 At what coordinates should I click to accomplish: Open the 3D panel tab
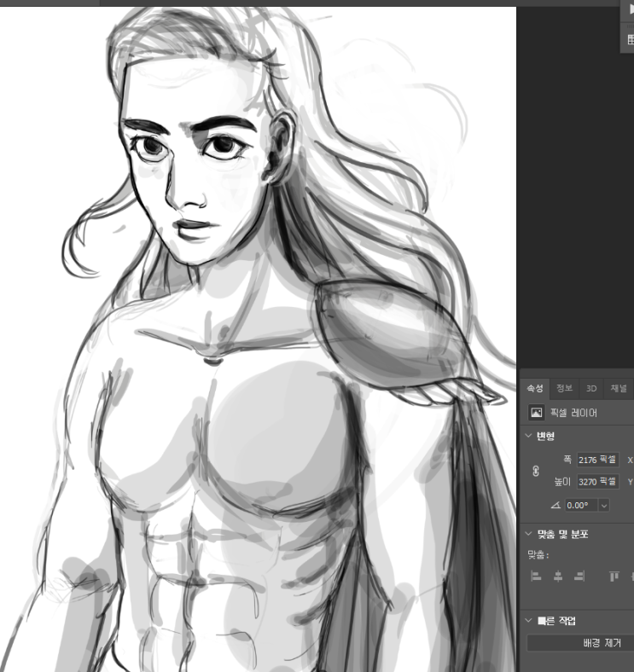(x=591, y=388)
